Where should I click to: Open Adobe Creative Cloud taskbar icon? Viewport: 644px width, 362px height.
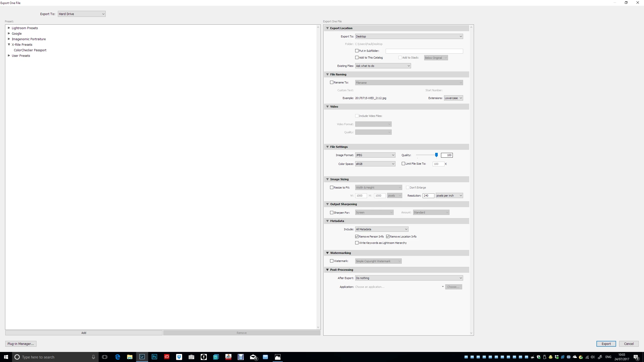[167, 357]
